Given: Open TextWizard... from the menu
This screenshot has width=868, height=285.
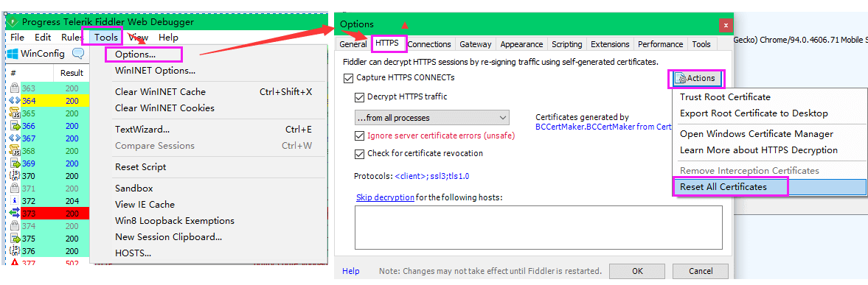Looking at the screenshot, I should click(x=142, y=130).
